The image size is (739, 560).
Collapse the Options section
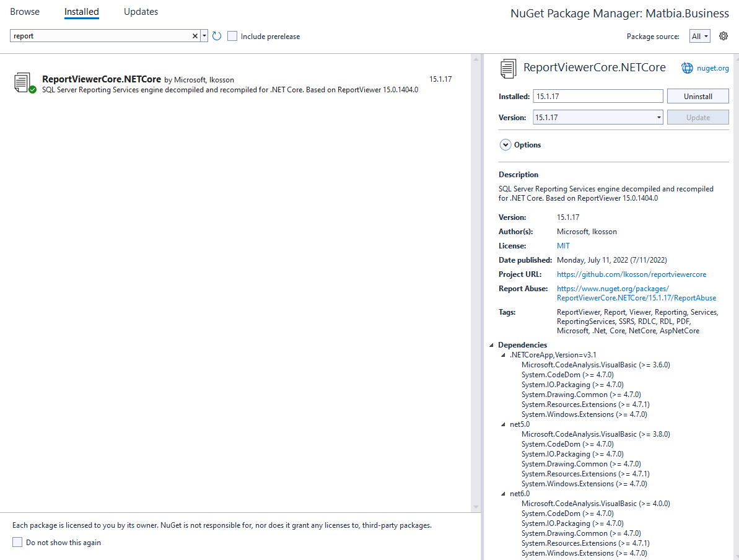505,144
